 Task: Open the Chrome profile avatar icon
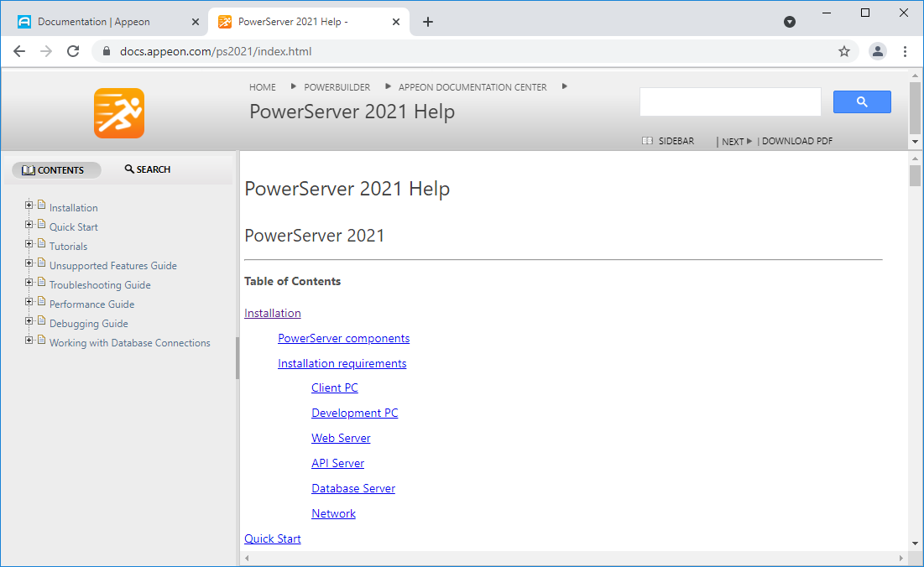pyautogui.click(x=878, y=51)
